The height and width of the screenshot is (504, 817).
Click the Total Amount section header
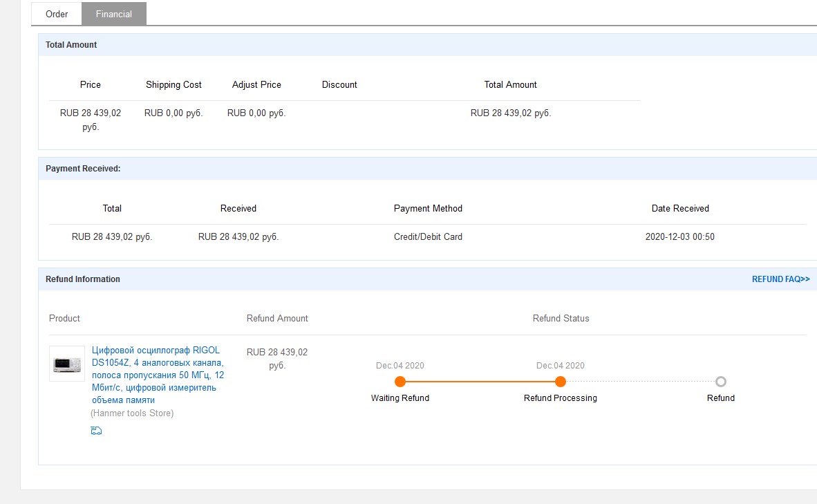71,45
